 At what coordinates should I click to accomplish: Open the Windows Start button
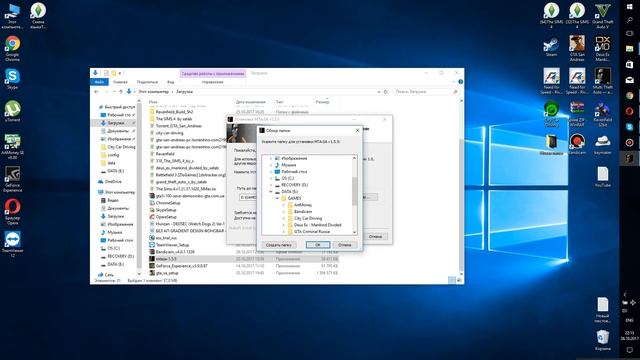[x=629, y=7]
